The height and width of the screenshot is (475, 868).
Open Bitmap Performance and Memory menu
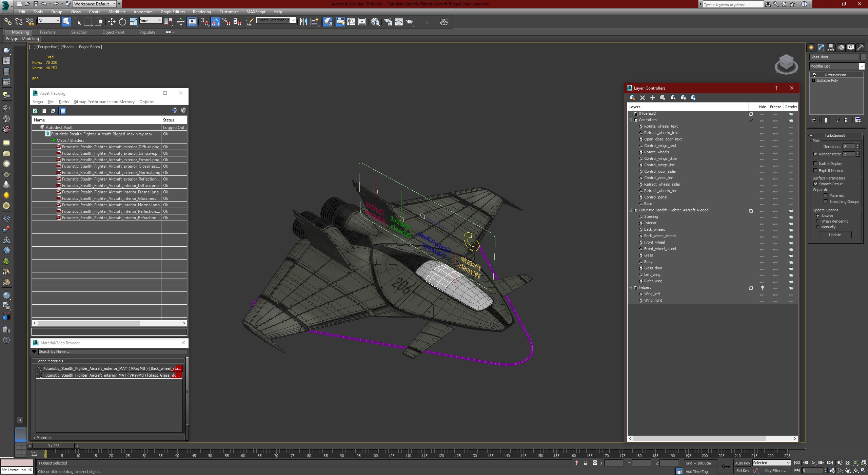104,102
